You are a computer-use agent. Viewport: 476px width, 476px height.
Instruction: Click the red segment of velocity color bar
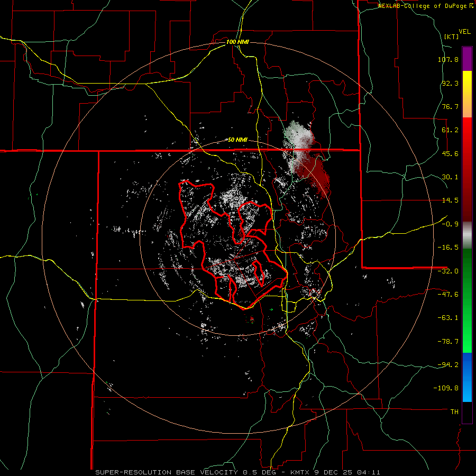pos(467,169)
